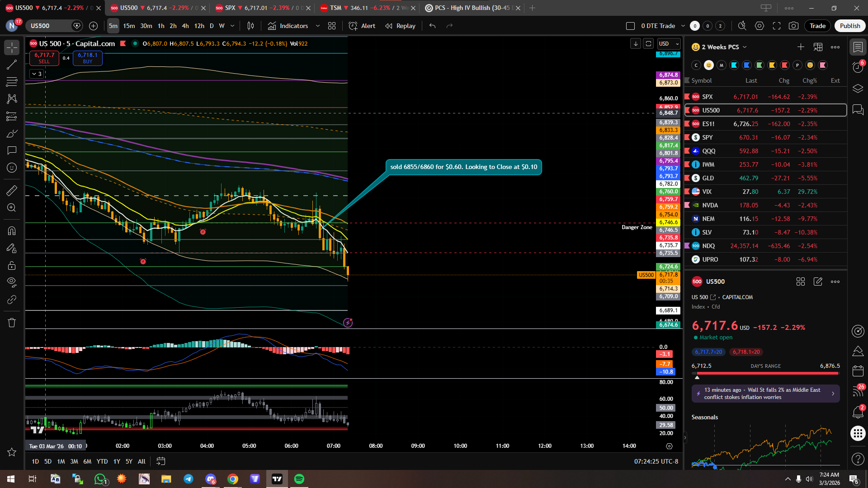Select the ruler measure tool
Image resolution: width=868 pixels, height=488 pixels.
click(x=12, y=191)
